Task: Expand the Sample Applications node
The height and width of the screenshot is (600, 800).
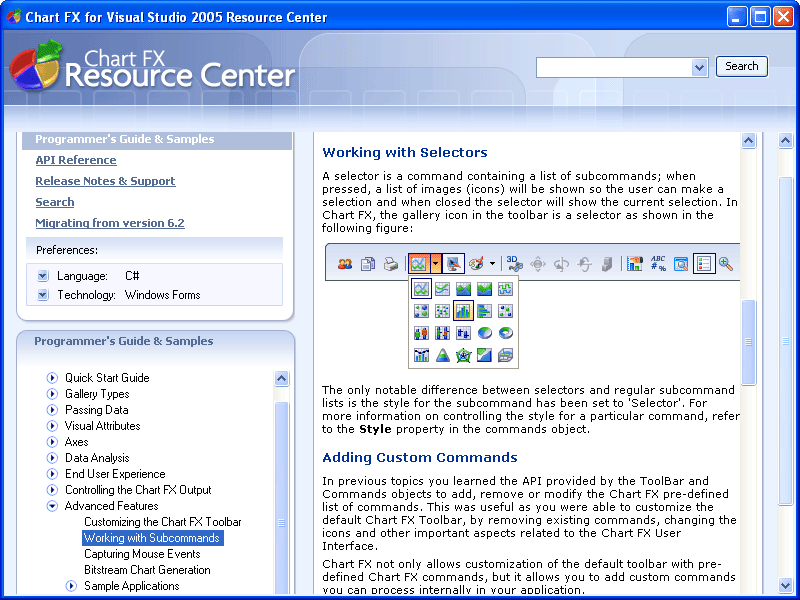Action: tap(71, 586)
